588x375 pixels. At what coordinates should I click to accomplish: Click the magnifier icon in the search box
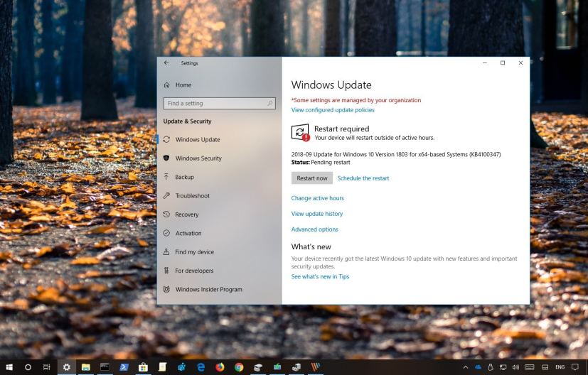[270, 103]
